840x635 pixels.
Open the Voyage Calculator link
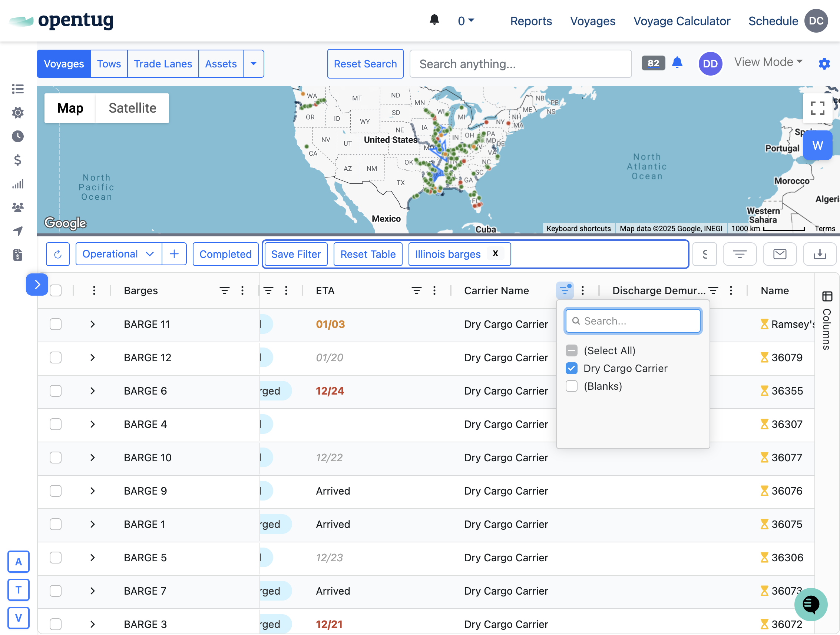tap(681, 21)
